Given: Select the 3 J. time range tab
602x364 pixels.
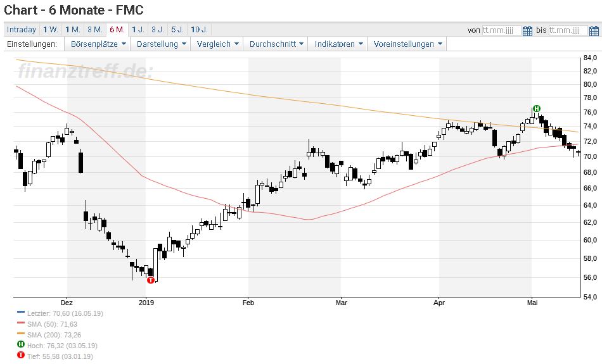Looking at the screenshot, I should click(157, 30).
